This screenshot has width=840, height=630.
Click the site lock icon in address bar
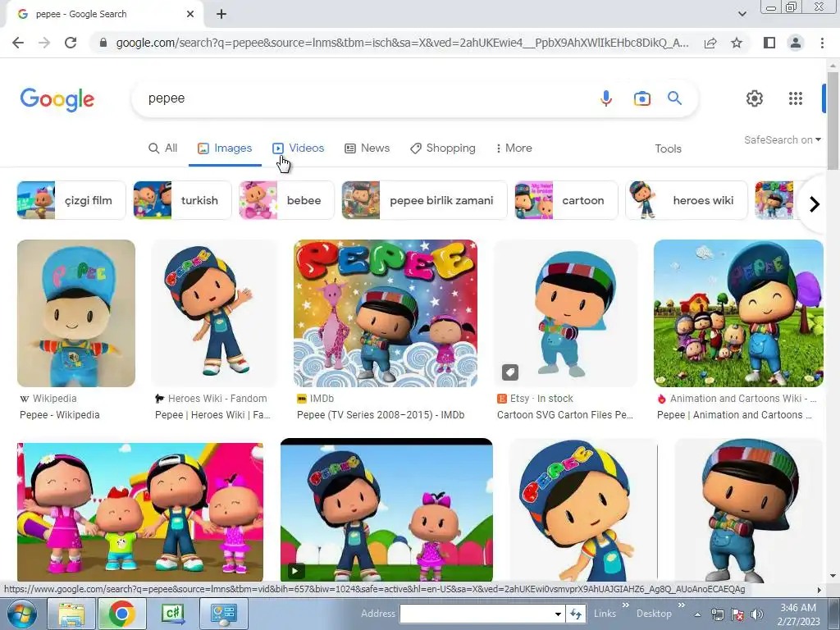click(x=103, y=43)
